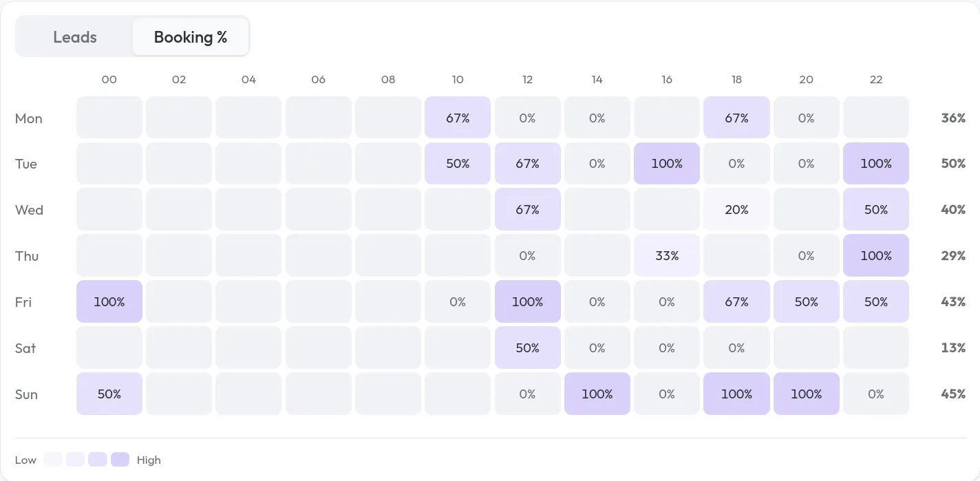The image size is (980, 481).
Task: Switch to the Leads tab
Action: pos(75,37)
